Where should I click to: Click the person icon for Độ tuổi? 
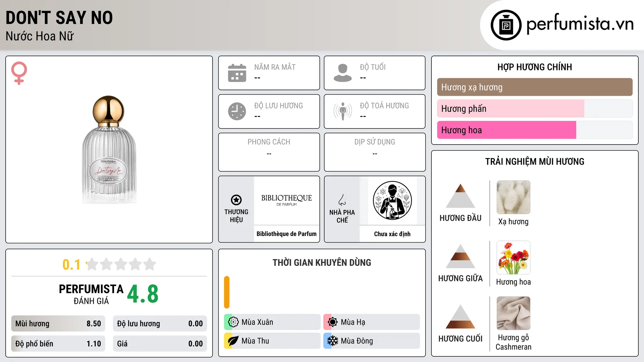click(343, 73)
